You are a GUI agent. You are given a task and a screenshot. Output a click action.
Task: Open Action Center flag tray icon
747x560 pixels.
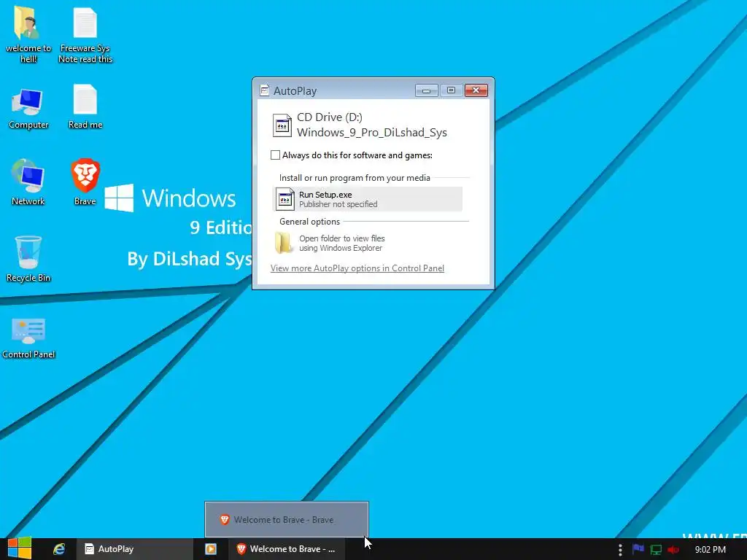638,550
